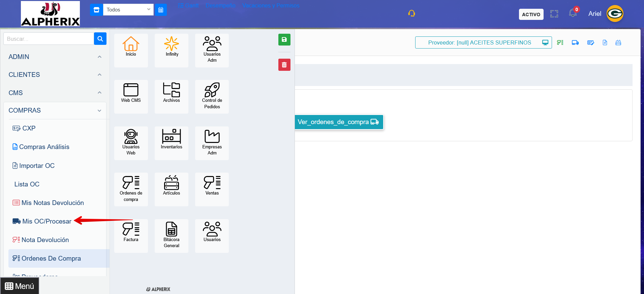Expand the ADMIN menu section
This screenshot has height=294, width=644.
[55, 57]
